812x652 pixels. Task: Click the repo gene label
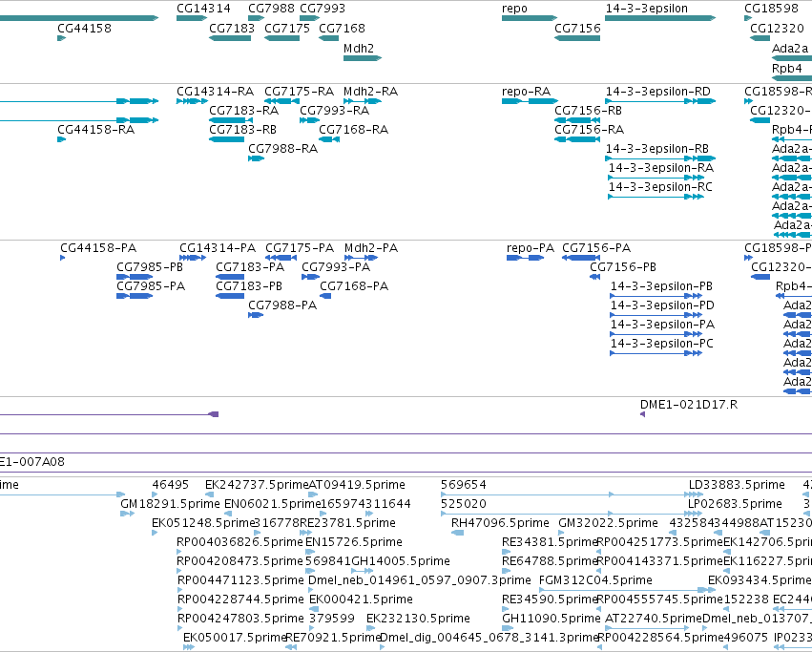point(514,9)
